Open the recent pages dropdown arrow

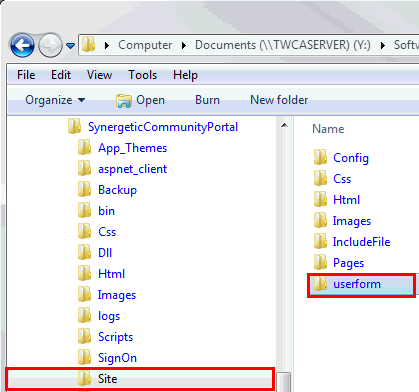tap(70, 45)
